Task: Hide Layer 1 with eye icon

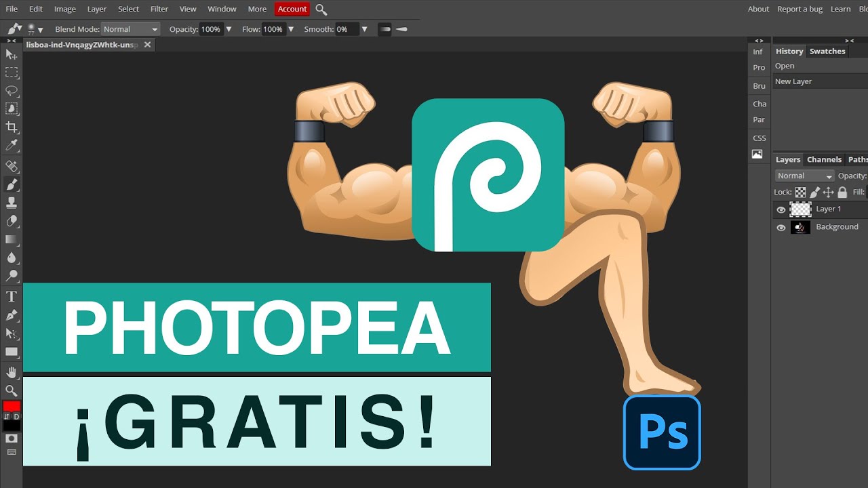Action: 781,209
